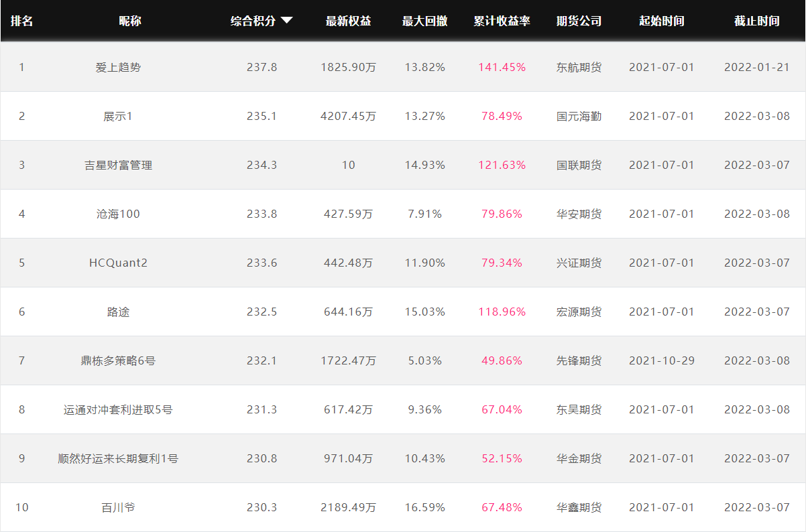Click futures company 华鑫期货
This screenshot has width=806, height=532.
tap(579, 507)
